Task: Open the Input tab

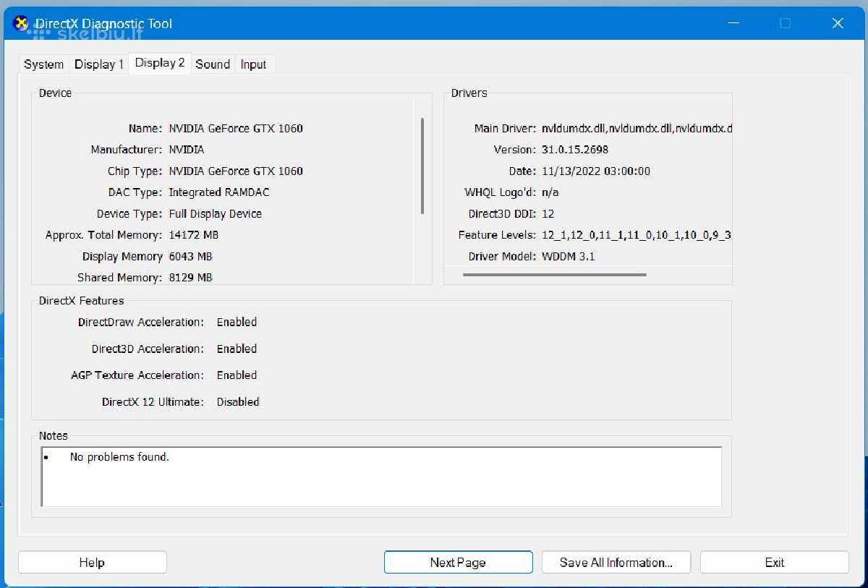Action: pos(253,64)
